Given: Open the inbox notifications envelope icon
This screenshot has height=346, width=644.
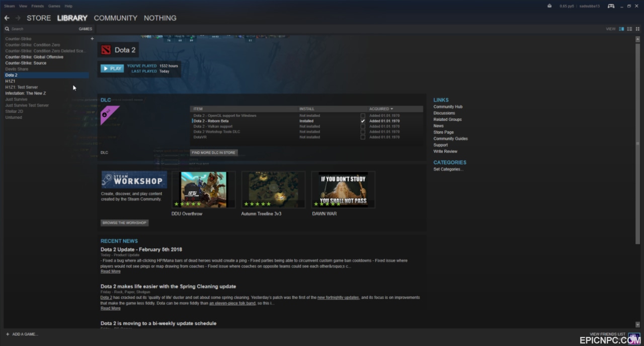Looking at the screenshot, I should pos(549,6).
